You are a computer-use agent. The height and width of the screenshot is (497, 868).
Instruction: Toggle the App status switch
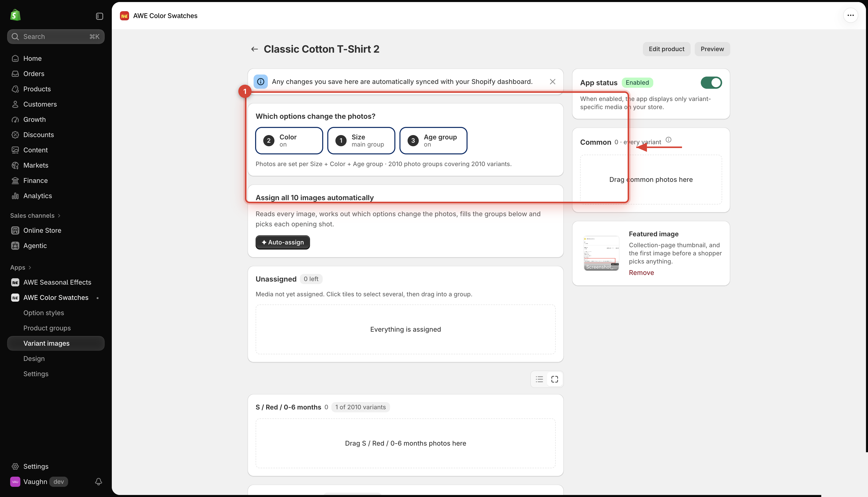[711, 83]
